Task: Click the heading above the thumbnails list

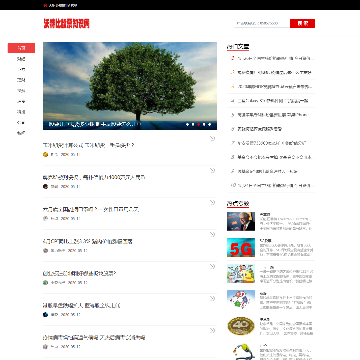Action: (x=238, y=203)
